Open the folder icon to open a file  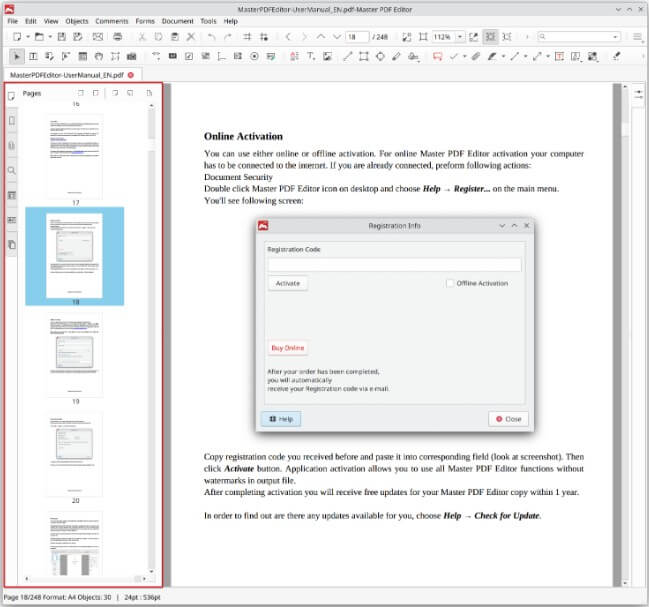39,37
